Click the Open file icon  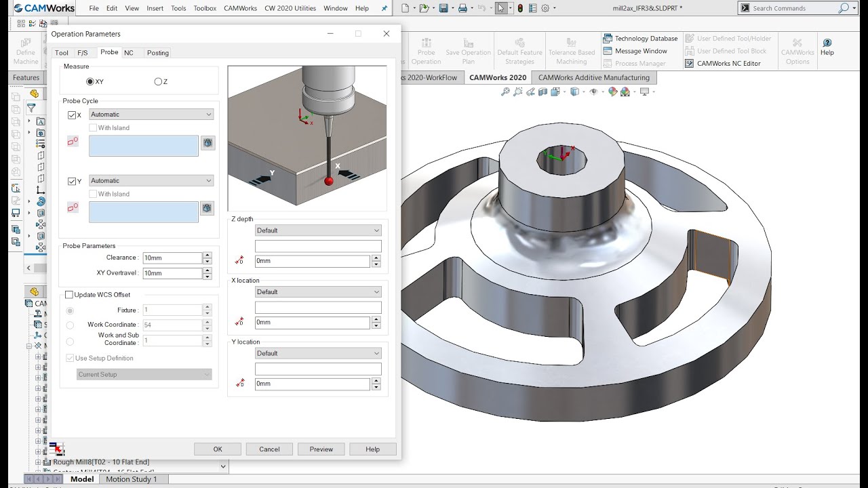(424, 8)
